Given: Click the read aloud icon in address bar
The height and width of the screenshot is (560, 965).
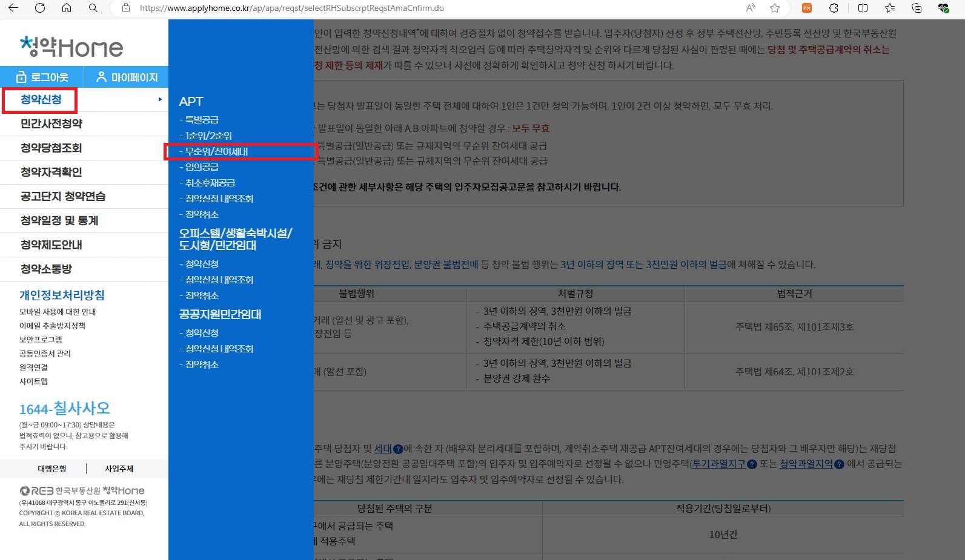Looking at the screenshot, I should click(x=751, y=8).
